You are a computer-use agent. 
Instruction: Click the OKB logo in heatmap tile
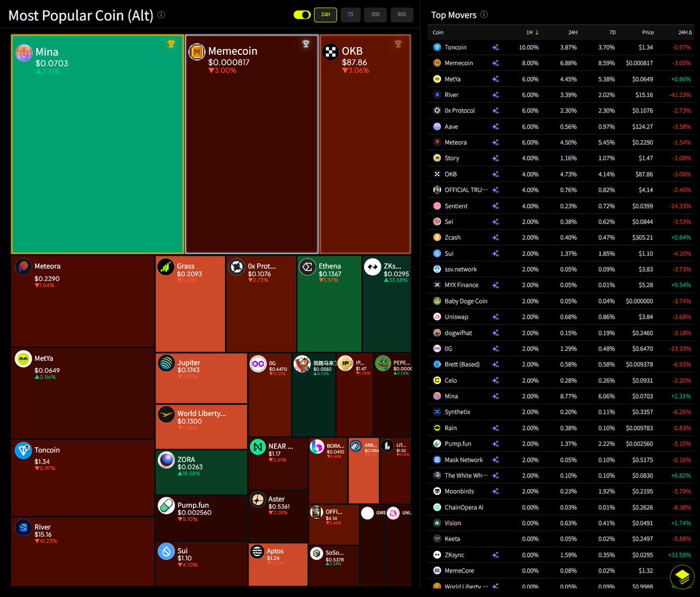pos(331,52)
